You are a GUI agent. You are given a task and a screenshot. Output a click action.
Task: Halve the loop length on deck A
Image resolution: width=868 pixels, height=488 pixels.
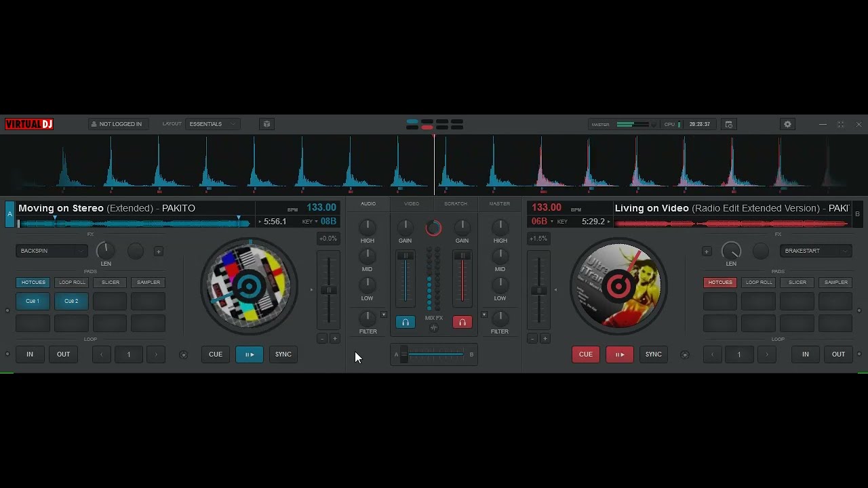pyautogui.click(x=101, y=354)
